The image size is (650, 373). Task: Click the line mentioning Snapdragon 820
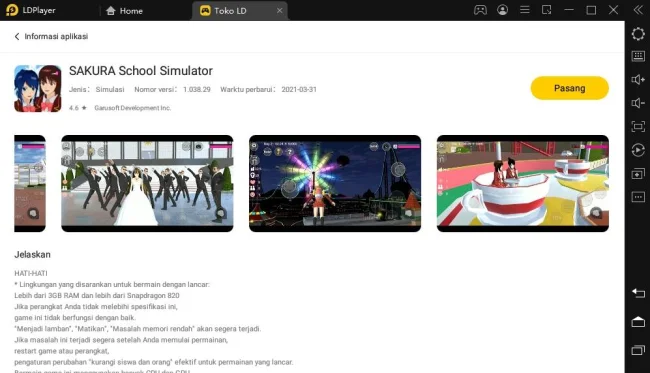pyautogui.click(x=97, y=295)
